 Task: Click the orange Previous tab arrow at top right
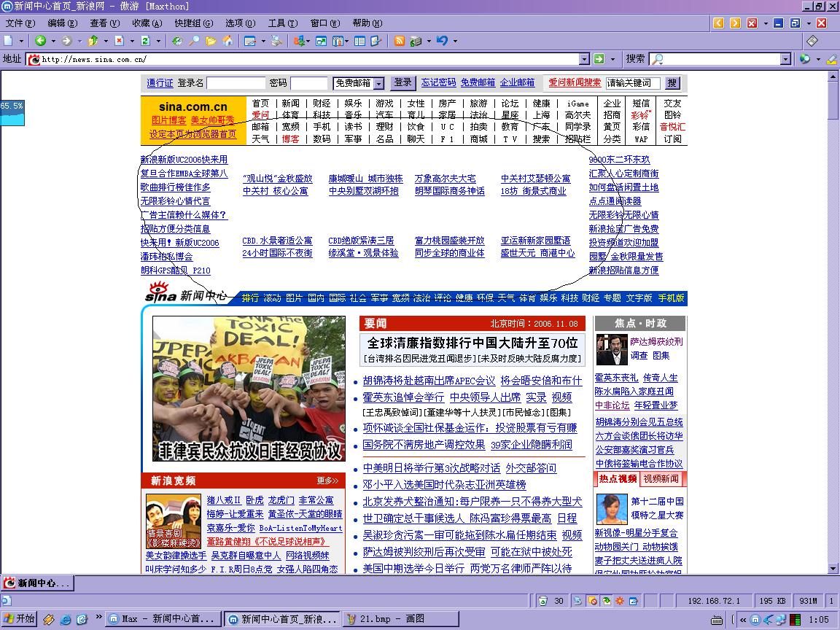(719, 23)
